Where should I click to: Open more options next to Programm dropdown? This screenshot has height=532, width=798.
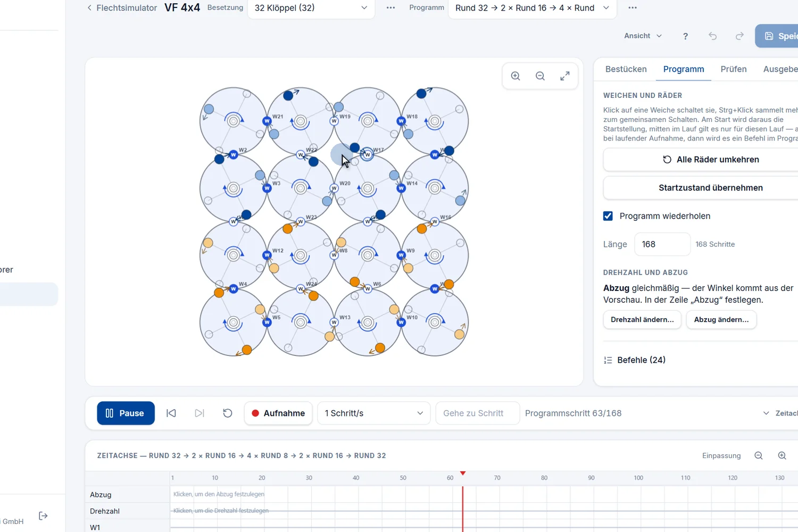coord(633,8)
